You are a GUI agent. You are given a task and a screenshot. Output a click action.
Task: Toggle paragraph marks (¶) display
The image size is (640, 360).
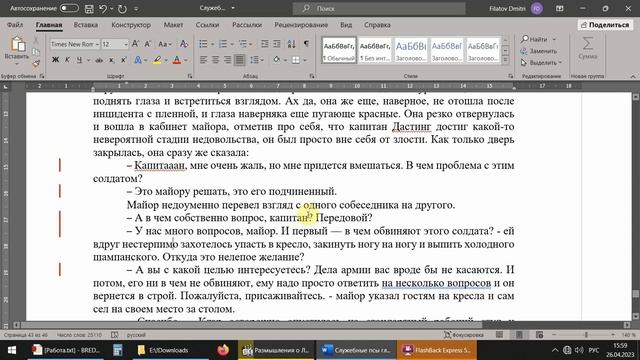point(306,44)
